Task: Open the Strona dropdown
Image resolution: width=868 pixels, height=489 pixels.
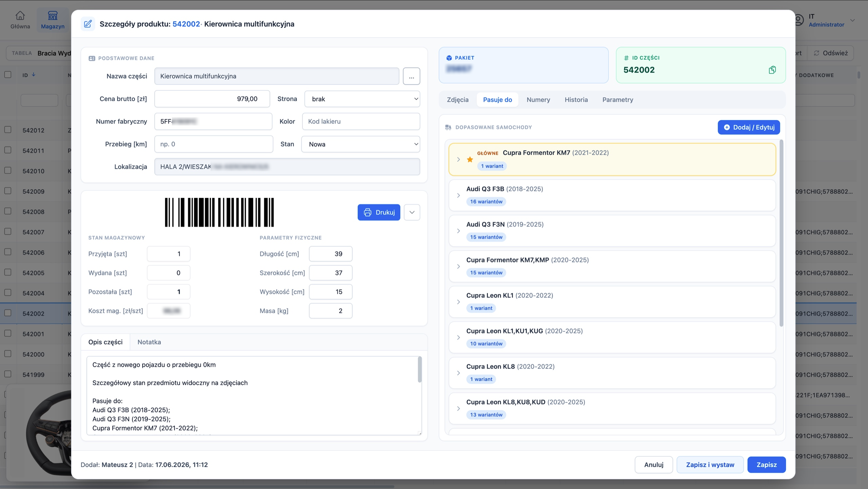Action: [362, 99]
